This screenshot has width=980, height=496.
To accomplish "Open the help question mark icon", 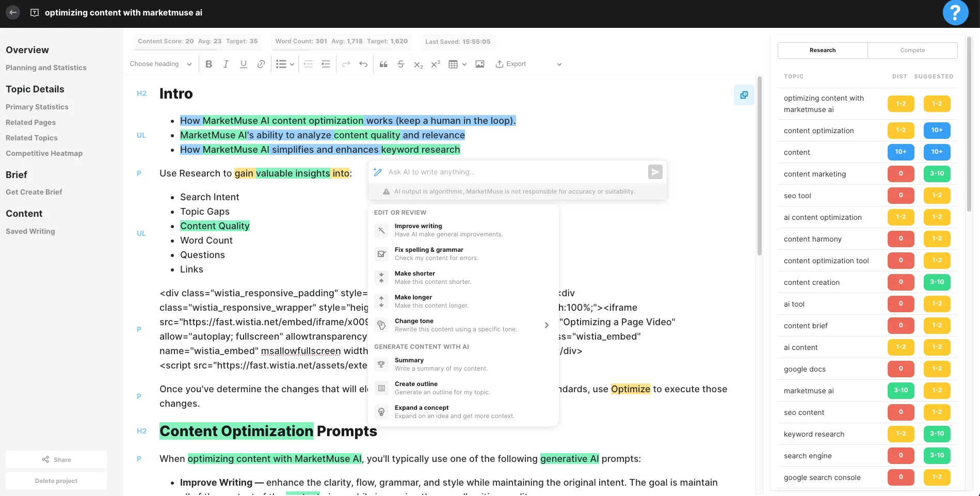I will pyautogui.click(x=955, y=12).
